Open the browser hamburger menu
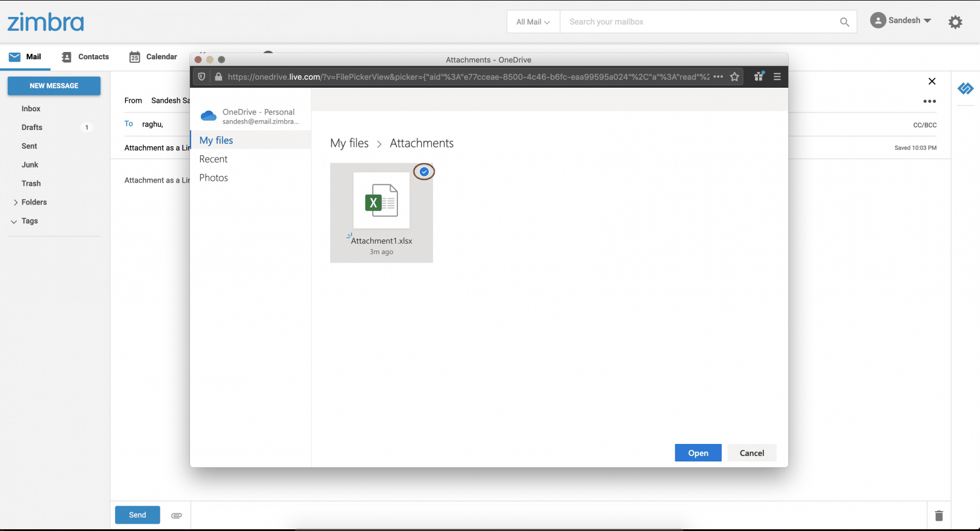 [777, 77]
